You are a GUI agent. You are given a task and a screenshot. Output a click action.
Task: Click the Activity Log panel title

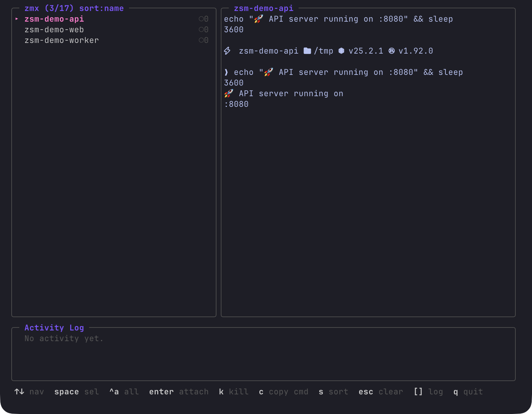(x=54, y=328)
